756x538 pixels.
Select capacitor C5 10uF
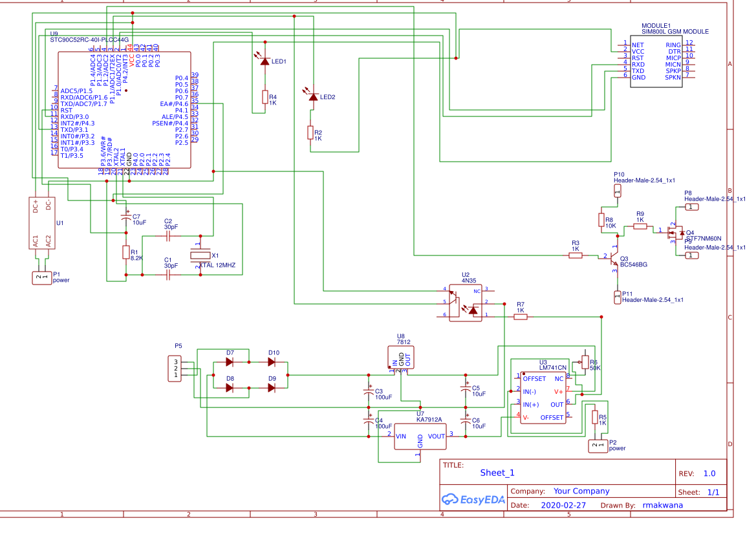coord(466,388)
